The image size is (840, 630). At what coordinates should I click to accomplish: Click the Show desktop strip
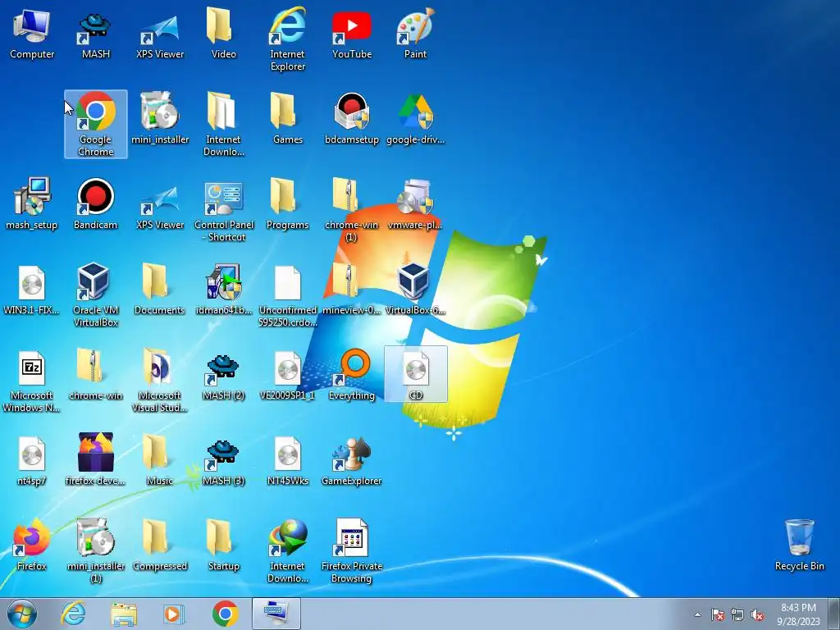[835, 614]
